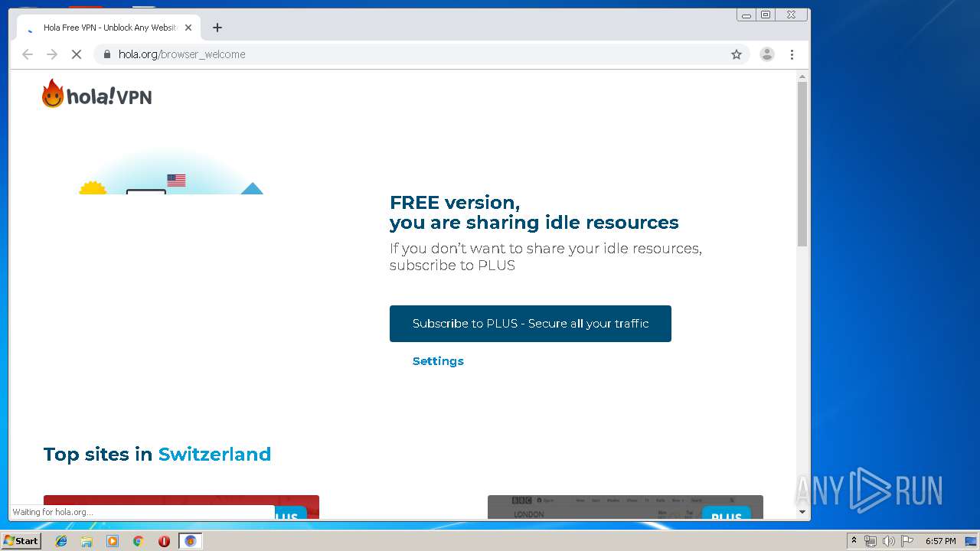The image size is (980, 551).
Task: Go back to previous page
Action: point(28,54)
